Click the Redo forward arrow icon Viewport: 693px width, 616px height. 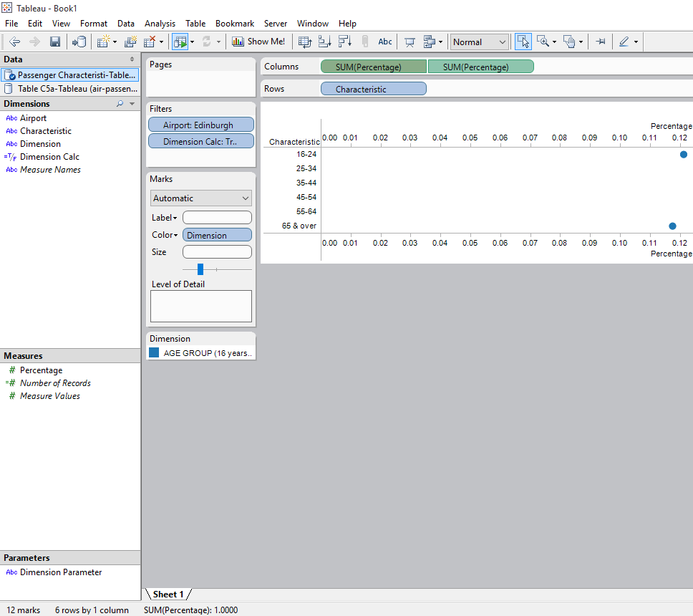[x=34, y=42]
